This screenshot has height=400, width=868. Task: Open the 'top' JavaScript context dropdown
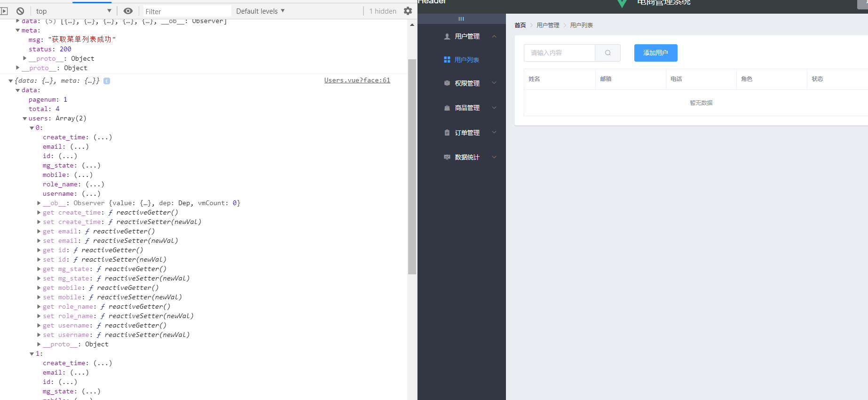tap(73, 11)
